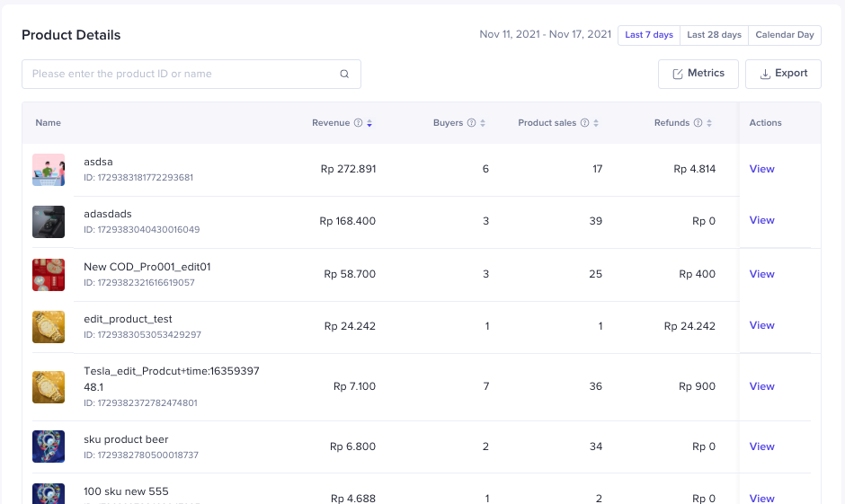Sort by Product sales arrows
Image resolution: width=845 pixels, height=504 pixels.
(x=596, y=123)
